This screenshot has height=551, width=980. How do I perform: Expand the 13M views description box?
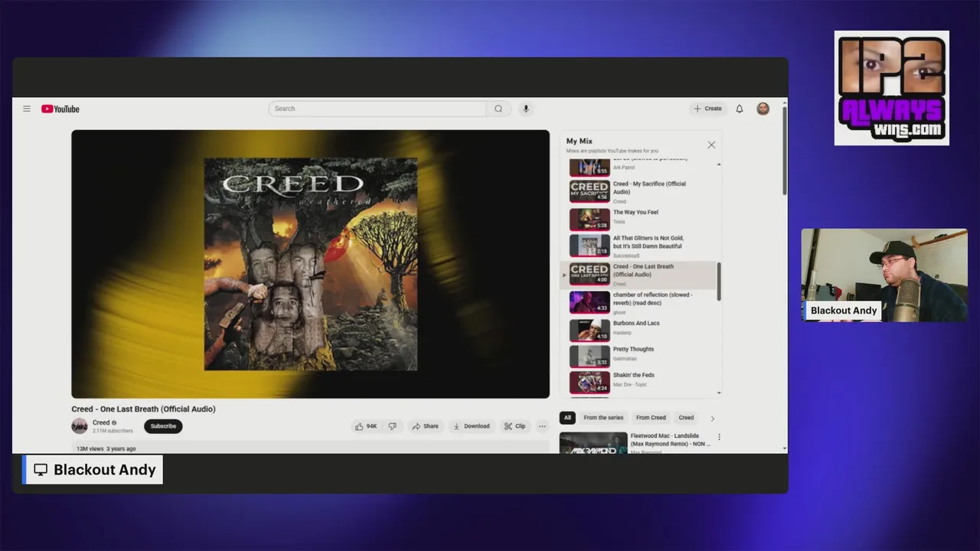click(310, 448)
